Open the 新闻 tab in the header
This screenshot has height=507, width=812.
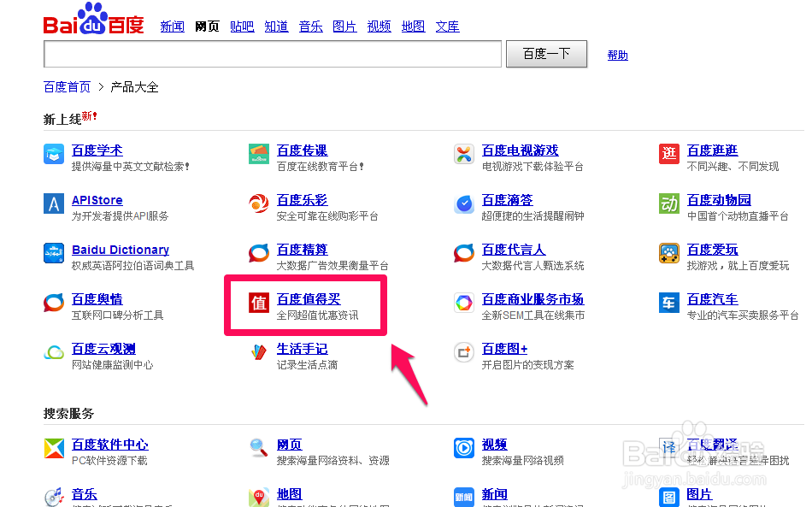pyautogui.click(x=173, y=27)
